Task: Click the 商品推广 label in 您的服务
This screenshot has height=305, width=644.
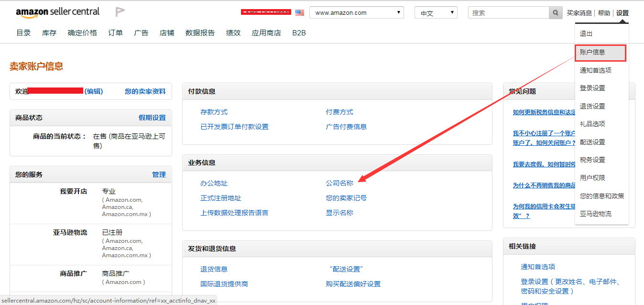Action: (x=74, y=273)
